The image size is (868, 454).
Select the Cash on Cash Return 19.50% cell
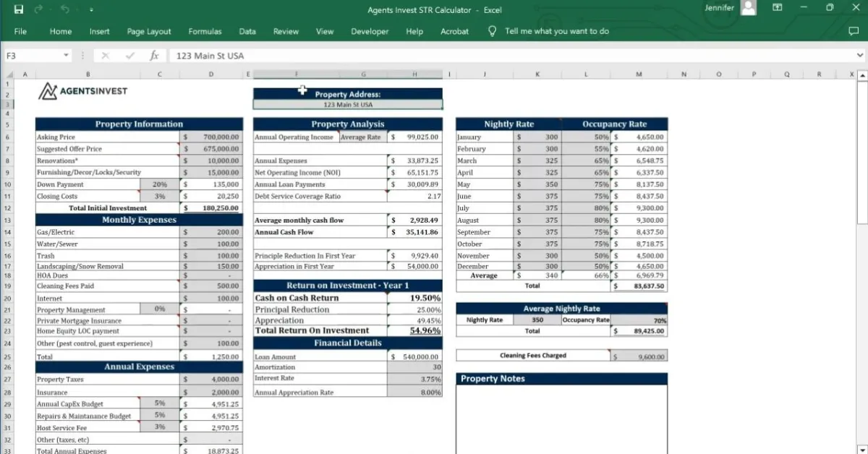point(414,298)
